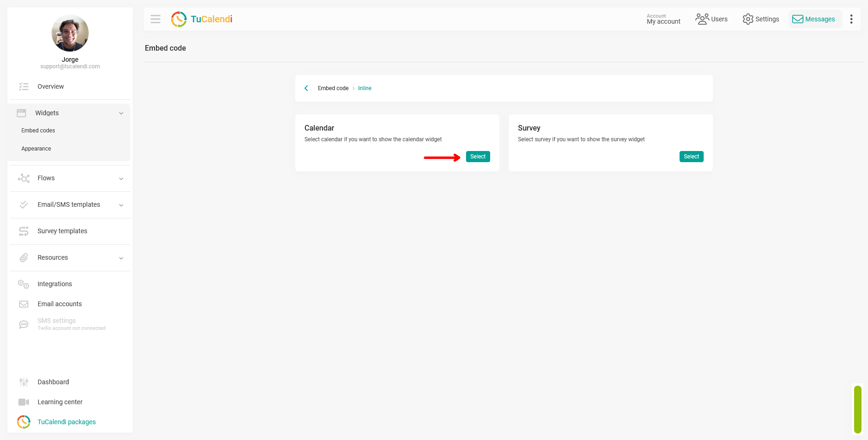Screen dimensions: 868x440
Task: Click the green vertical scrollbar
Action: (858, 409)
